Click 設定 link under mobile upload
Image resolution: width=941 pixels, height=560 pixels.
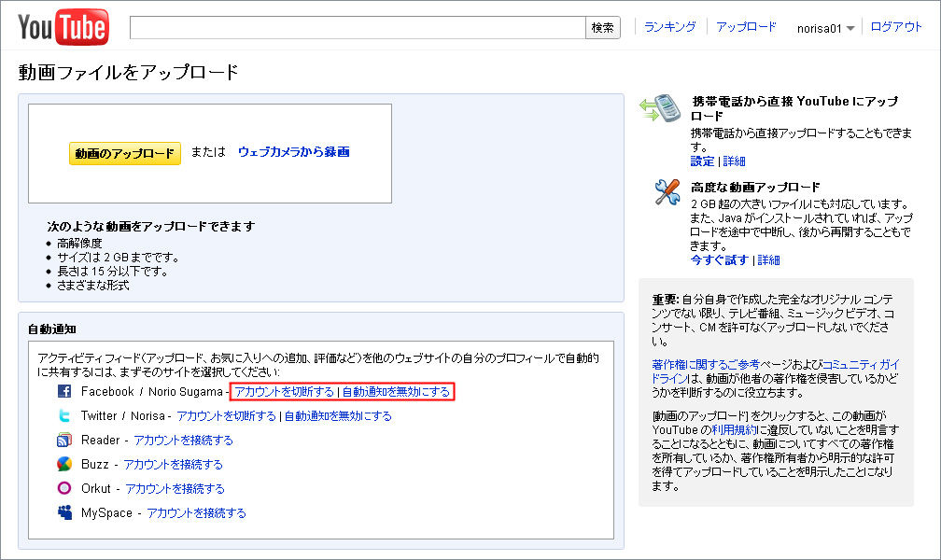(702, 161)
